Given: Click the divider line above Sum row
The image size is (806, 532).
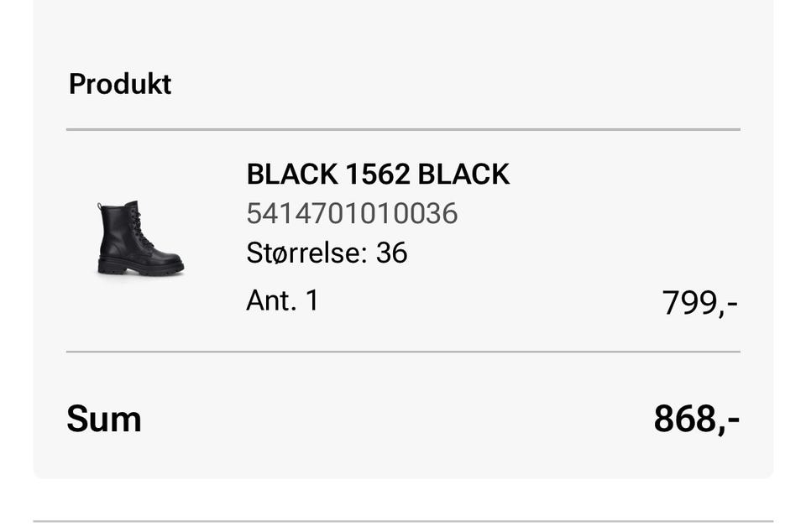Looking at the screenshot, I should [403, 352].
